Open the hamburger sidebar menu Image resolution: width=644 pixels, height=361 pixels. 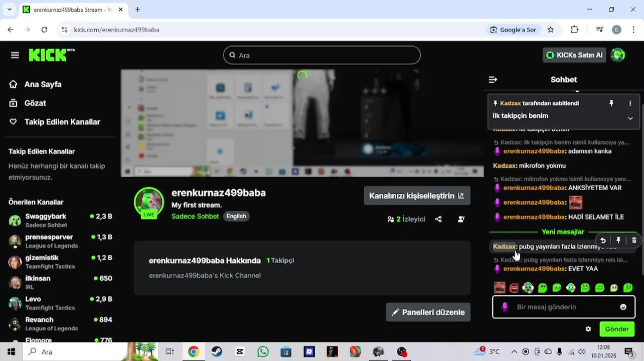pos(15,55)
